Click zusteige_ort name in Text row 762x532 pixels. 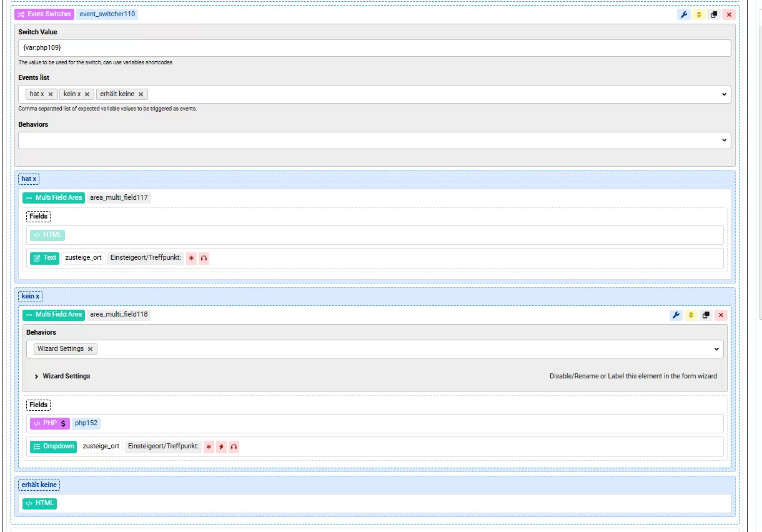click(x=83, y=257)
